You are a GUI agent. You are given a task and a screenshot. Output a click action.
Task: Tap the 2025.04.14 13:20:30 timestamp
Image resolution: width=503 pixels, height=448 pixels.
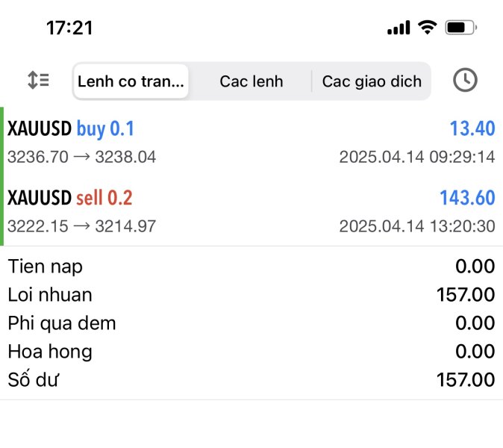(416, 225)
